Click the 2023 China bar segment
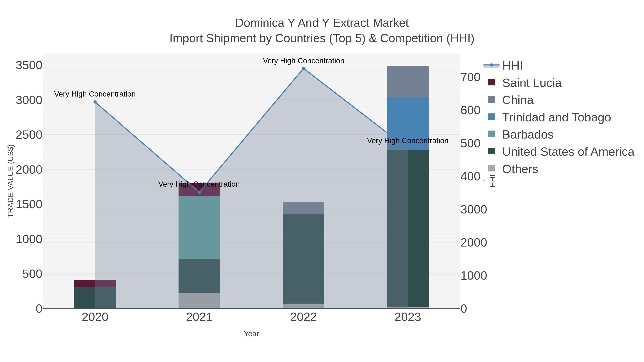The image size is (644, 362). pos(408,82)
